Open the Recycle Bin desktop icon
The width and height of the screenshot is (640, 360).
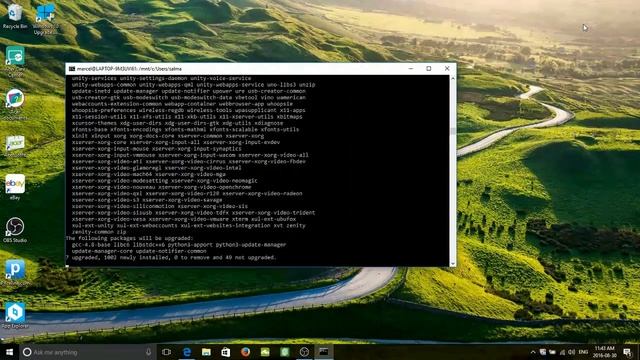click(x=15, y=16)
